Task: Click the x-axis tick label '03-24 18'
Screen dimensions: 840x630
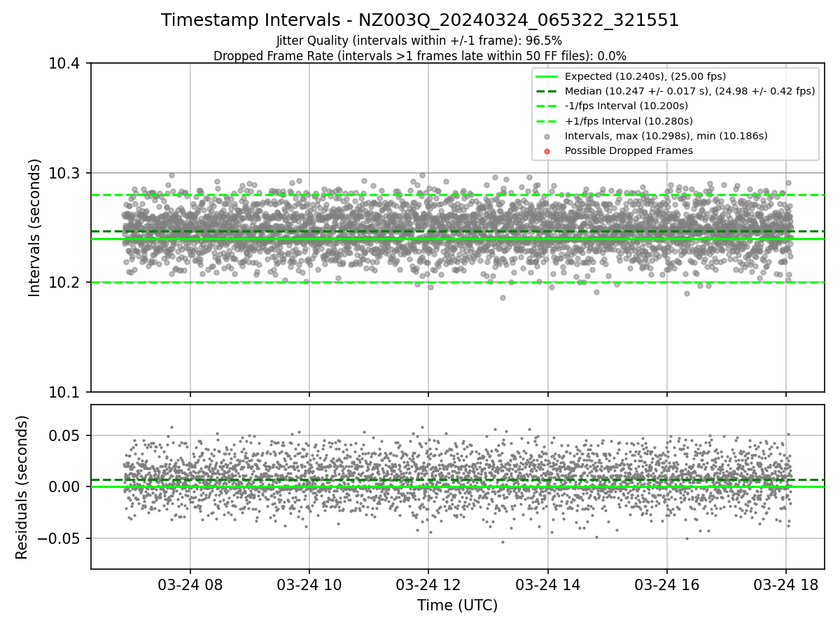Action: pos(785,584)
